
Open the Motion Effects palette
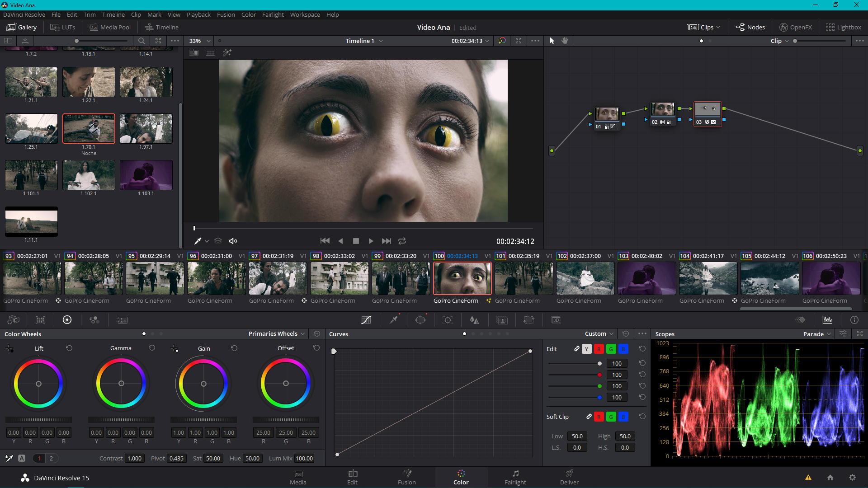122,320
